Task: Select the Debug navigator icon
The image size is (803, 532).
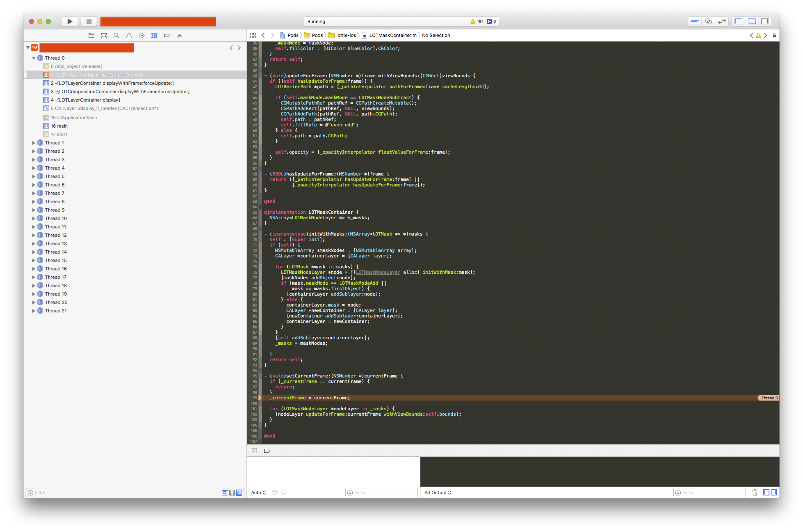Action: coord(154,36)
